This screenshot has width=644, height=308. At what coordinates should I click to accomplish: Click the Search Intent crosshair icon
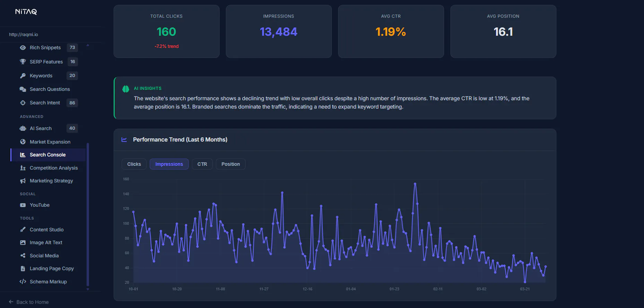23,103
